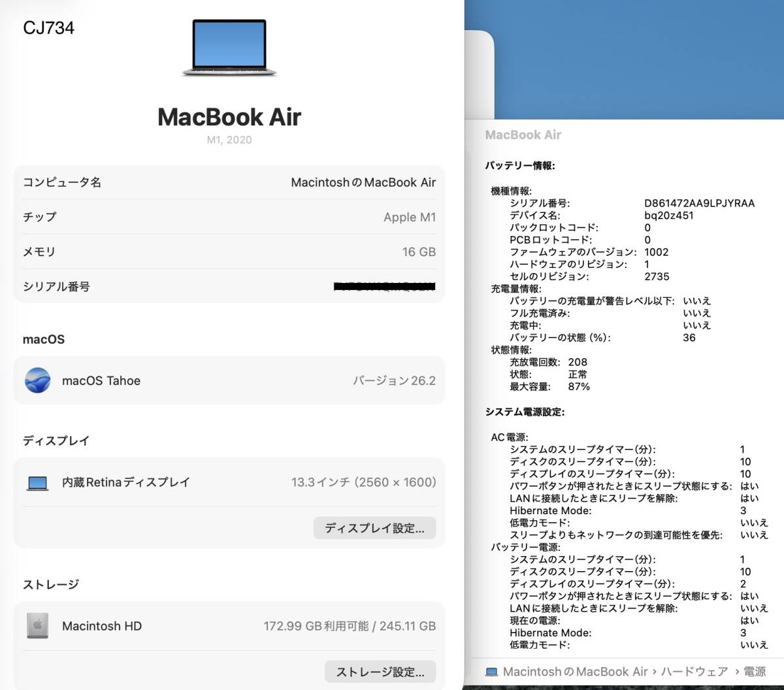Click the AC電源: subsection label
The image size is (784, 690).
click(x=510, y=437)
